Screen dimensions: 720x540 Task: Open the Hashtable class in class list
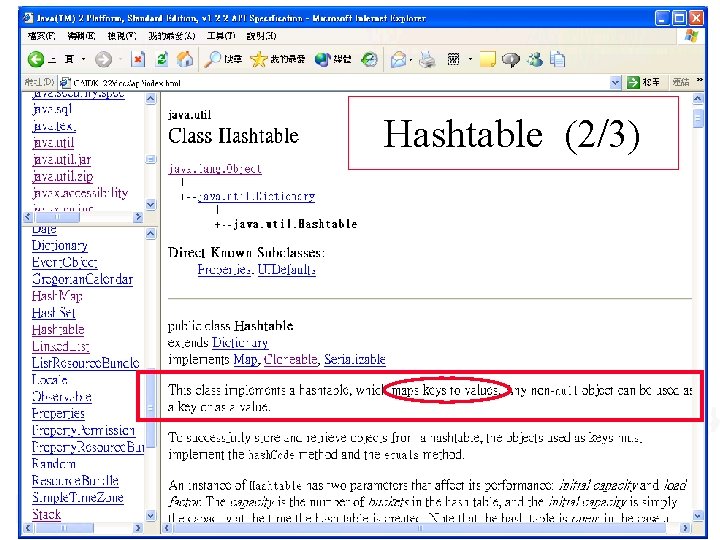58,330
